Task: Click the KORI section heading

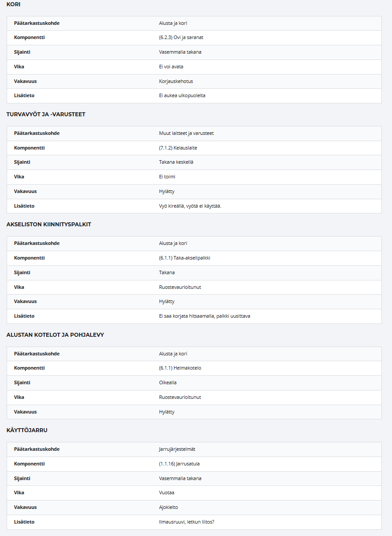Action: pos(13,4)
